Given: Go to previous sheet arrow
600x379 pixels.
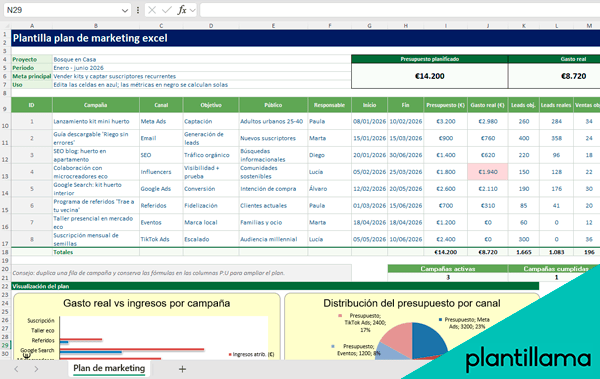Looking at the screenshot, I should (x=16, y=369).
